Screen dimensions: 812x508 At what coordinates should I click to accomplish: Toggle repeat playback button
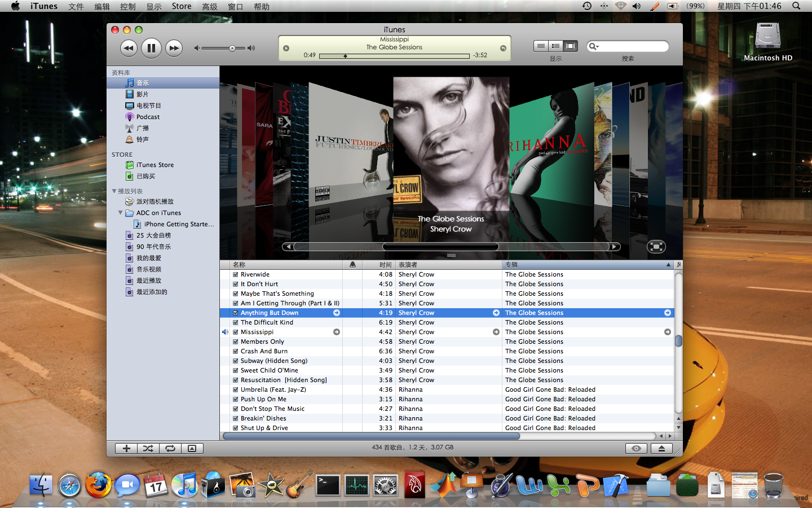[170, 448]
